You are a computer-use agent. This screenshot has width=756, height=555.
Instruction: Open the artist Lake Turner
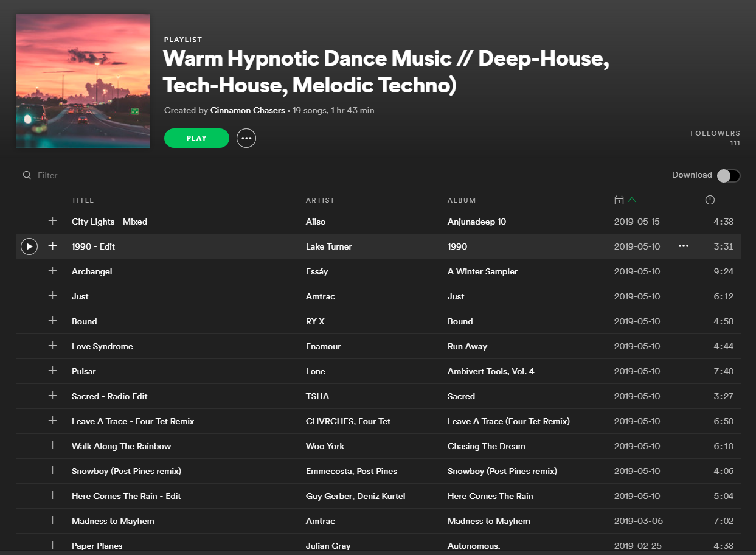coord(327,246)
